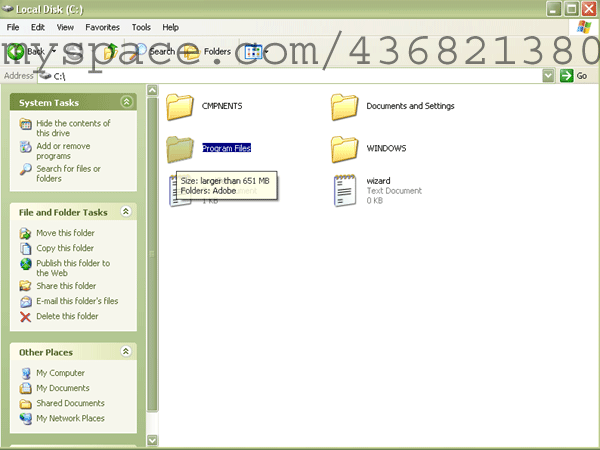The height and width of the screenshot is (450, 600).
Task: Click the Copy this folder icon
Action: [x=26, y=248]
